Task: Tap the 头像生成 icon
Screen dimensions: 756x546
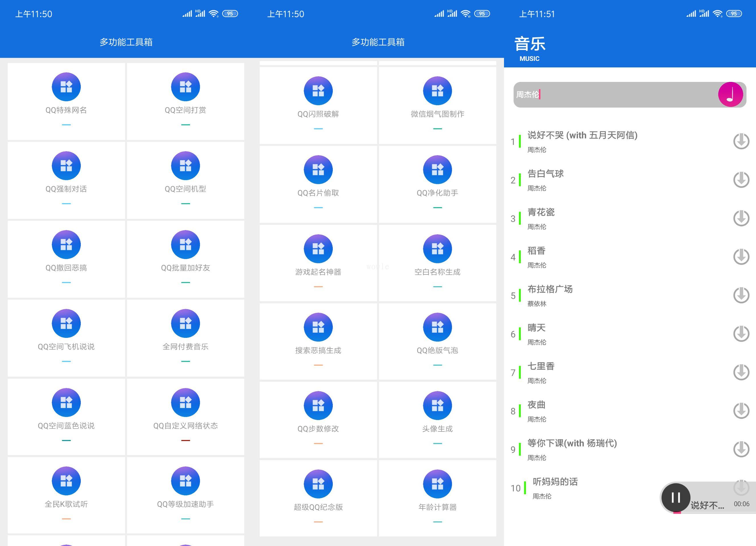Action: pyautogui.click(x=437, y=405)
